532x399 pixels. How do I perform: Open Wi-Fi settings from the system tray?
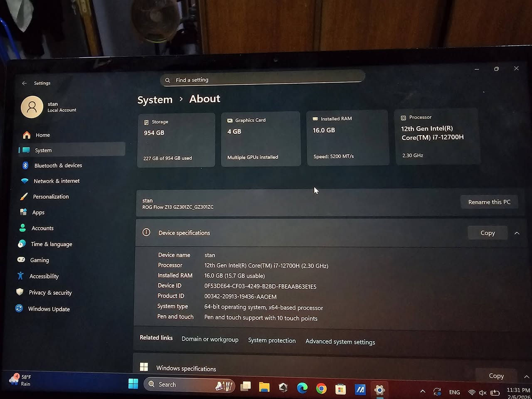click(472, 392)
